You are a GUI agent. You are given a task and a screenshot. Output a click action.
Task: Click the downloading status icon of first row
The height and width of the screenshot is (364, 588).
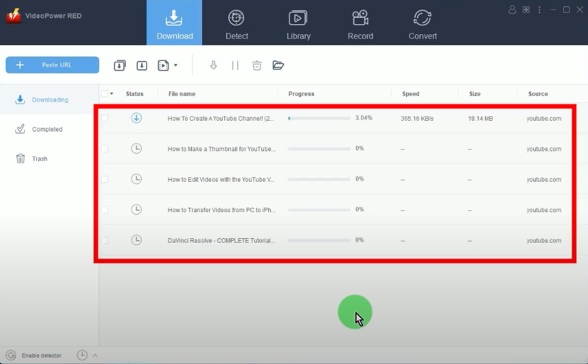tap(137, 118)
